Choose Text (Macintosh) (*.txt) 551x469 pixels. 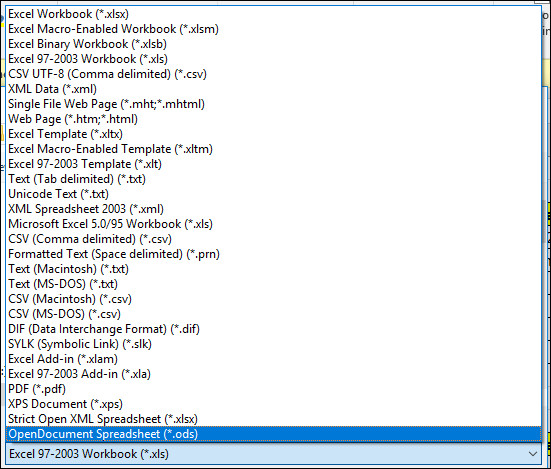click(273, 269)
